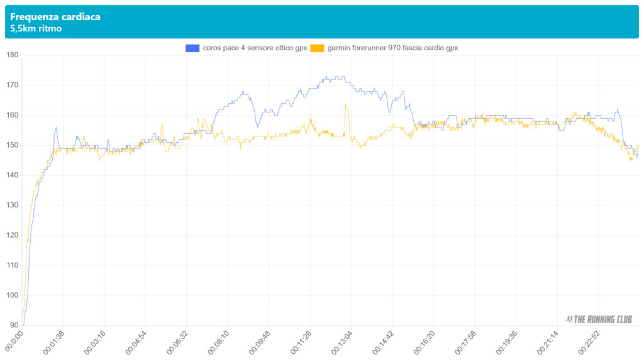644x362 pixels.
Task: Click the Frequenza cardiaca chart title
Action: (x=55, y=17)
